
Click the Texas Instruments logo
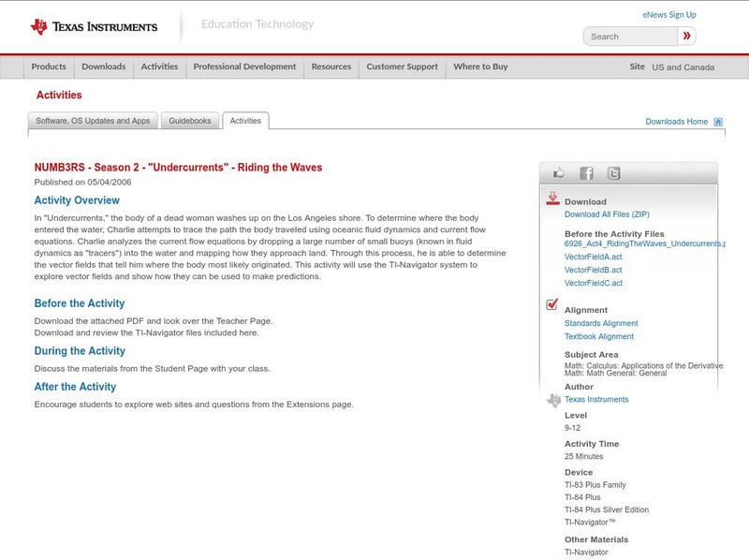click(95, 27)
